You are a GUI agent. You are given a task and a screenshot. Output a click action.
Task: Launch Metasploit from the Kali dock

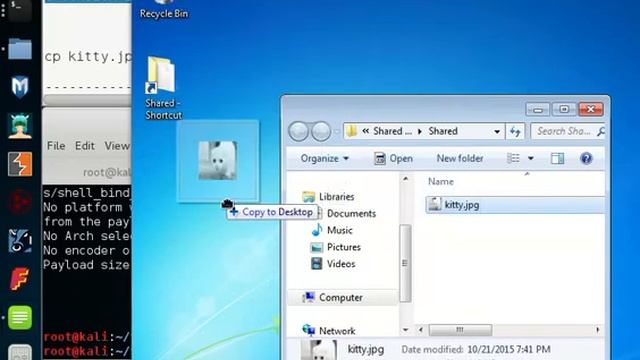coord(20,87)
